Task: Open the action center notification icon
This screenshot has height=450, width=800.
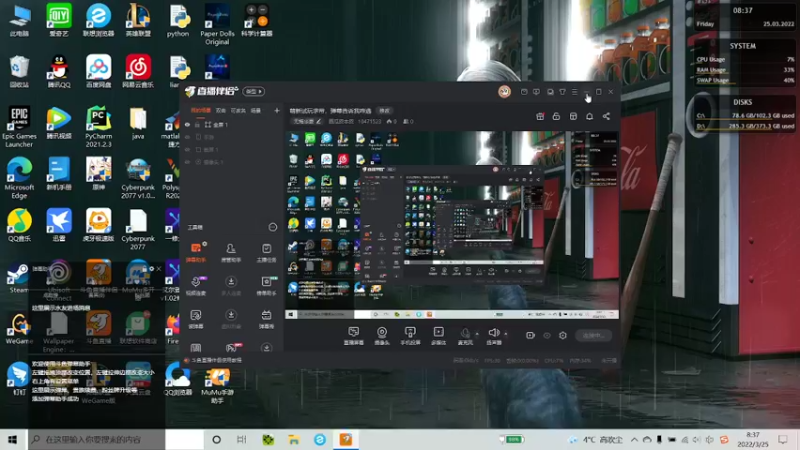Action: click(783, 439)
